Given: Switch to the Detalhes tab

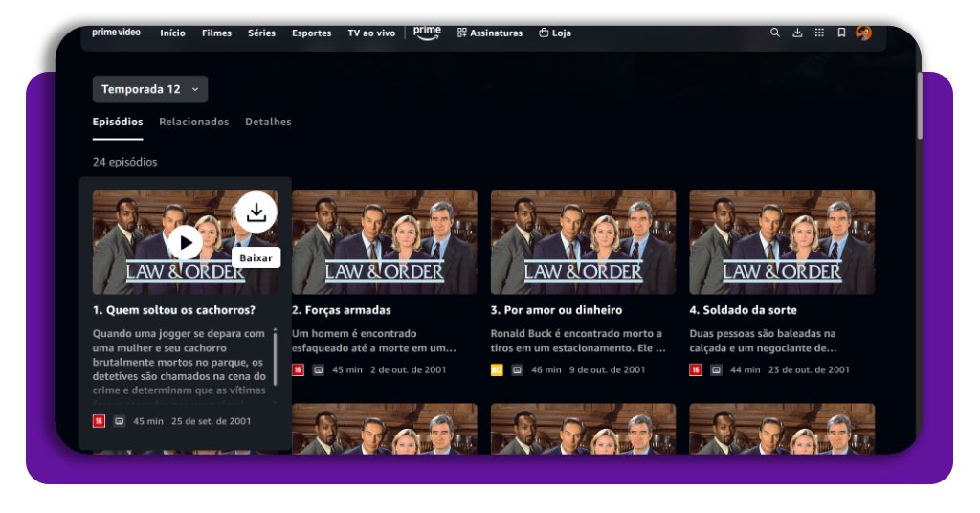Looking at the screenshot, I should (268, 122).
